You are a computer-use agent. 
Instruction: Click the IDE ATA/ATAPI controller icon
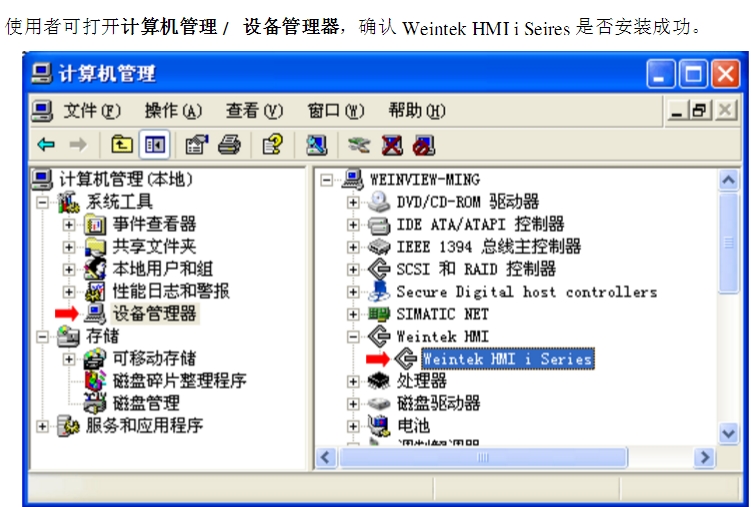[379, 224]
